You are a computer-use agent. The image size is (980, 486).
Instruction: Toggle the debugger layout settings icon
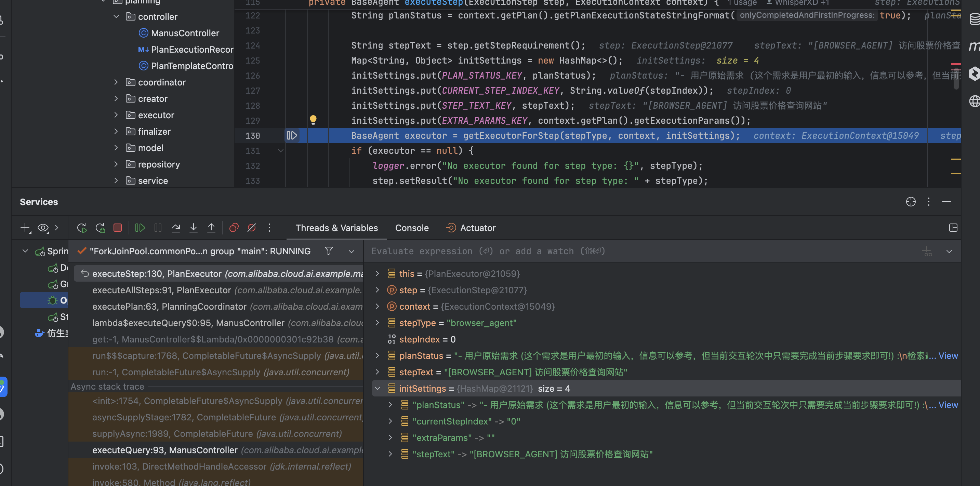[x=953, y=228]
